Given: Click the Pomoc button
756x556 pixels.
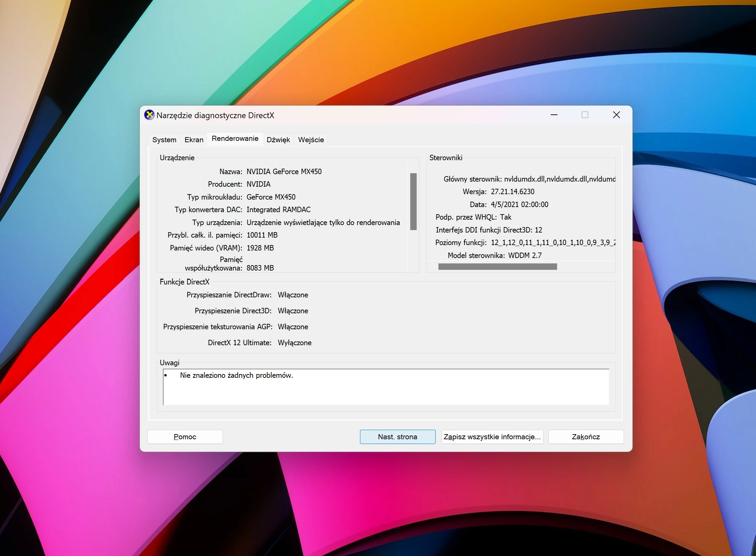Looking at the screenshot, I should click(x=185, y=437).
